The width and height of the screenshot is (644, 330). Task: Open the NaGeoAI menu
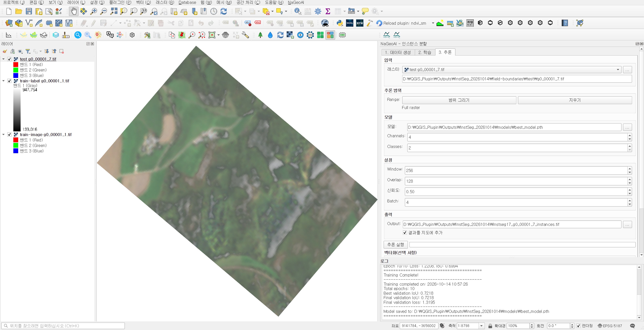coord(296,2)
